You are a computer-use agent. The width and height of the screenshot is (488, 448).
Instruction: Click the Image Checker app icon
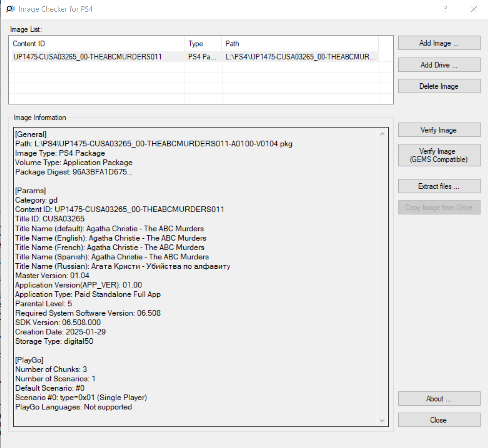click(x=10, y=9)
